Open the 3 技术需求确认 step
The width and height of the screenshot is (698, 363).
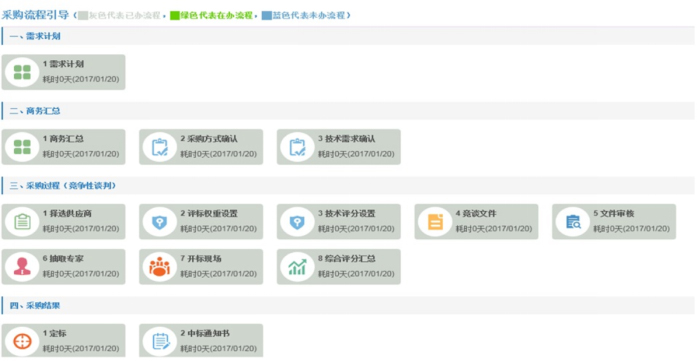click(x=339, y=147)
